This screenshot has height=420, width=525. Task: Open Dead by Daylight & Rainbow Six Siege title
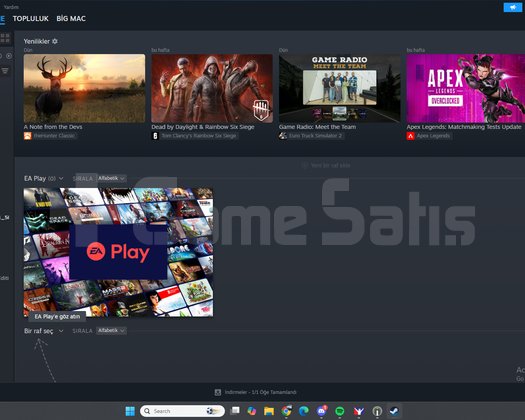pos(203,127)
